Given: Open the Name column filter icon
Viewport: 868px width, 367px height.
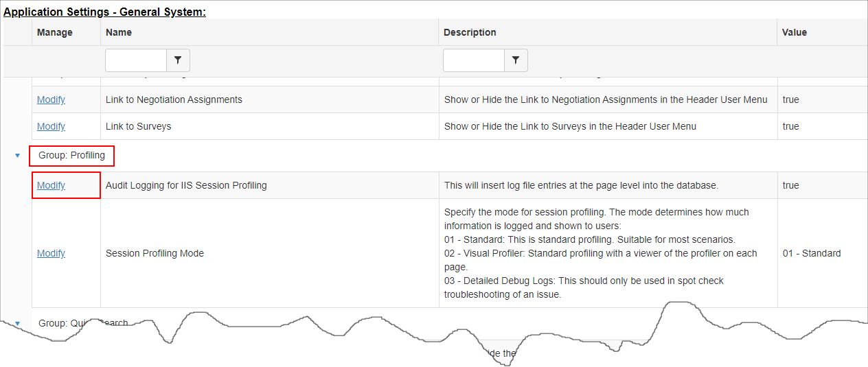Looking at the screenshot, I should click(178, 60).
